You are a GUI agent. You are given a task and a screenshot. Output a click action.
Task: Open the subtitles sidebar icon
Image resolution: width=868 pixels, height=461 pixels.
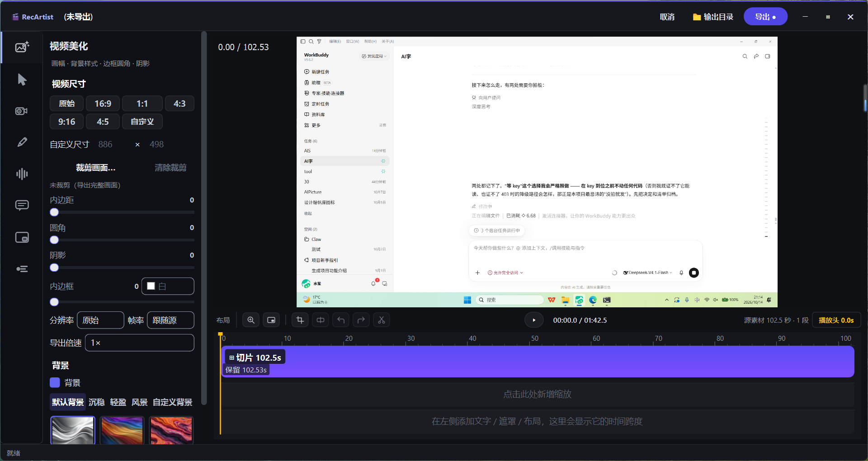22,205
